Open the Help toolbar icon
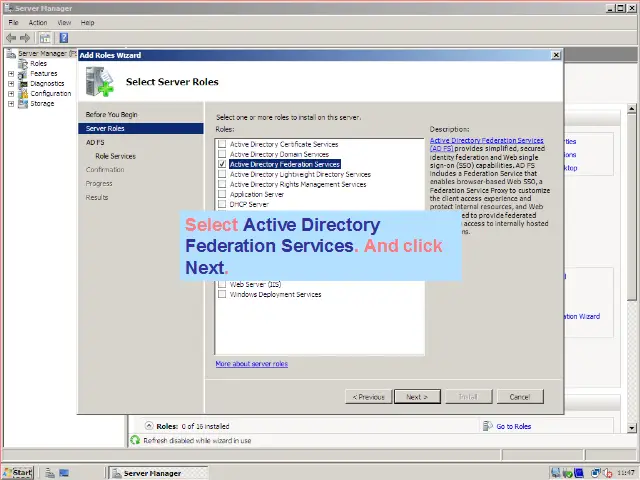 (x=64, y=38)
